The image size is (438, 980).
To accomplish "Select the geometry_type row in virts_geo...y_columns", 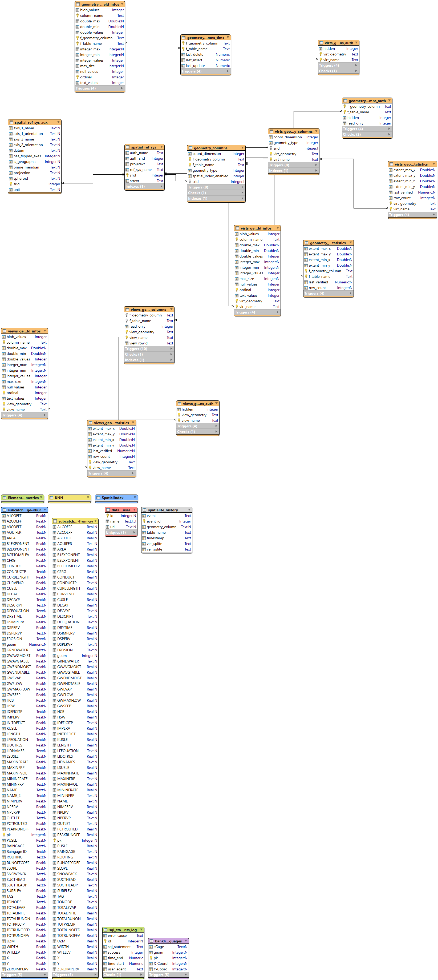I will click(294, 143).
